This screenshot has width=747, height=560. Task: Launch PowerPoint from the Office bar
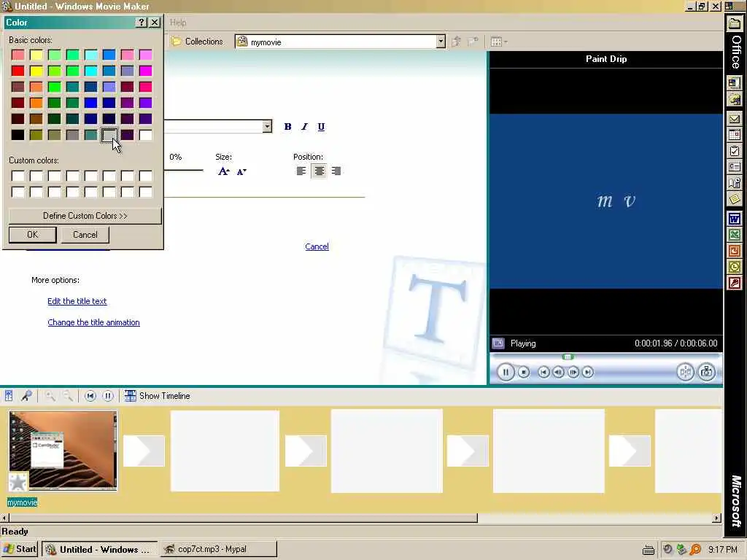735,251
